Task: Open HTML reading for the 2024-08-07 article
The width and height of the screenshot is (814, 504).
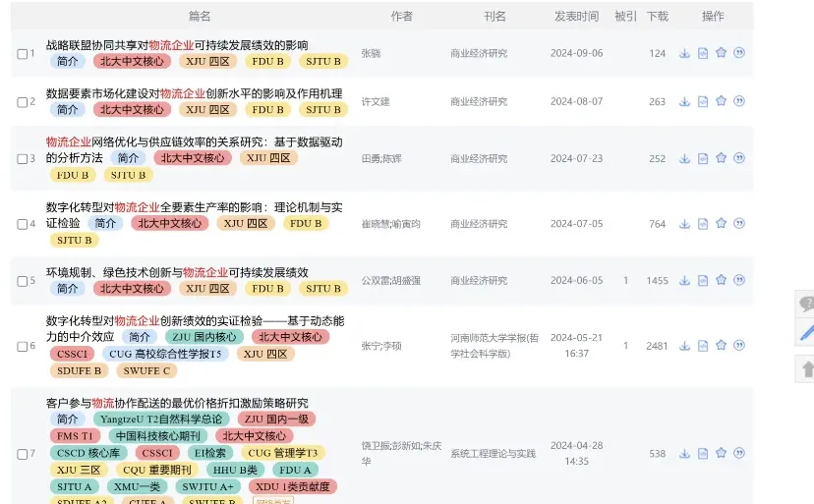Action: 703,102
